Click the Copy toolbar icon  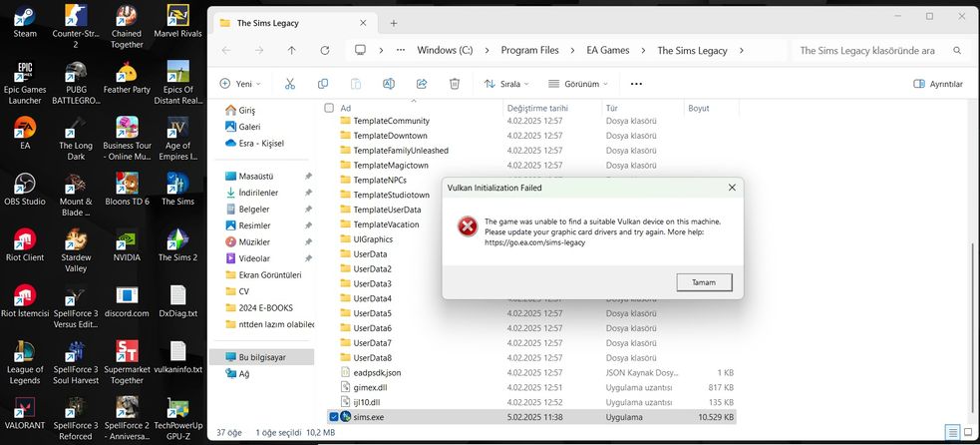coord(323,84)
